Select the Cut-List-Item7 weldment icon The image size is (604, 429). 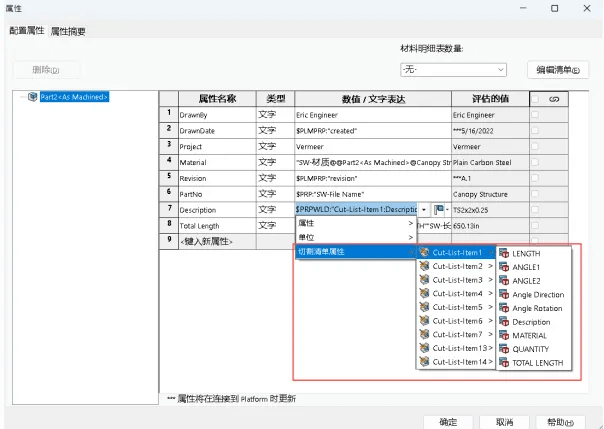[x=424, y=334]
